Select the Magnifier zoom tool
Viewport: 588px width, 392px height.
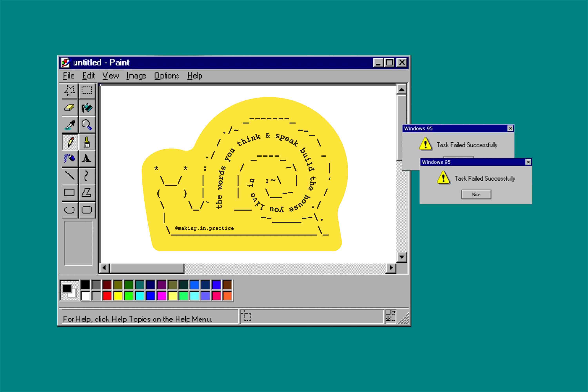tap(86, 125)
